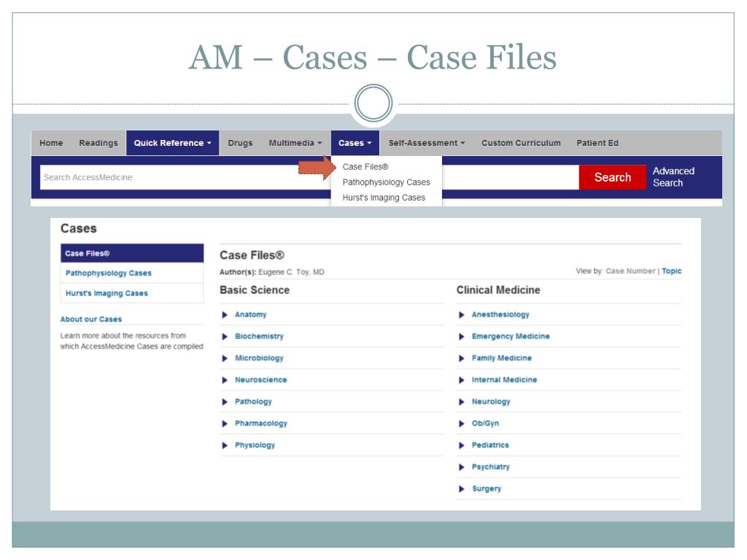Expand the Neurology triangle arrow
Screen dimensions: 747x560
coord(462,402)
